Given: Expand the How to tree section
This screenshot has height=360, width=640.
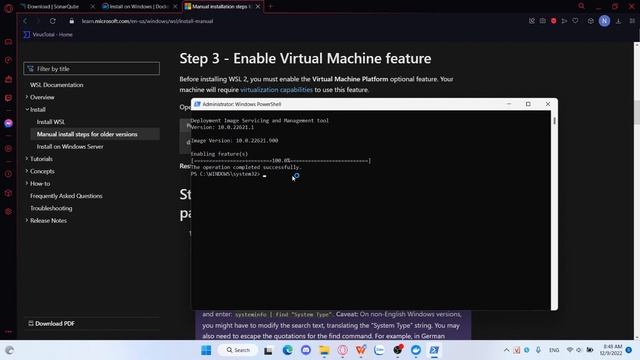Looking at the screenshot, I should [27, 183].
